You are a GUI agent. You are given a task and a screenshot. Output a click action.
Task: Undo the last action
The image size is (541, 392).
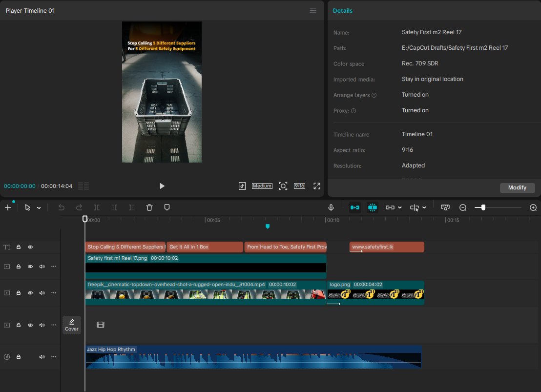point(62,207)
